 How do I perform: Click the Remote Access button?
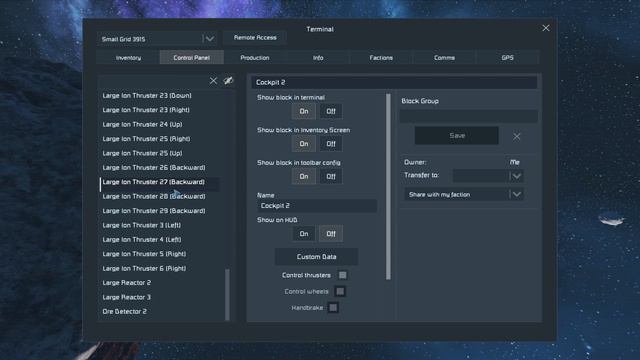point(255,38)
